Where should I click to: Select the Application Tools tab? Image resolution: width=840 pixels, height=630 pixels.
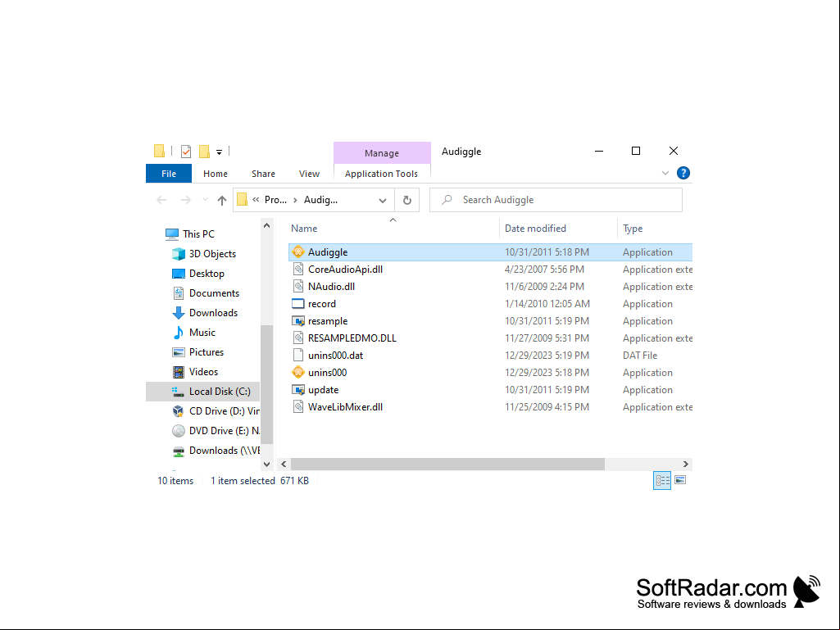coord(381,174)
